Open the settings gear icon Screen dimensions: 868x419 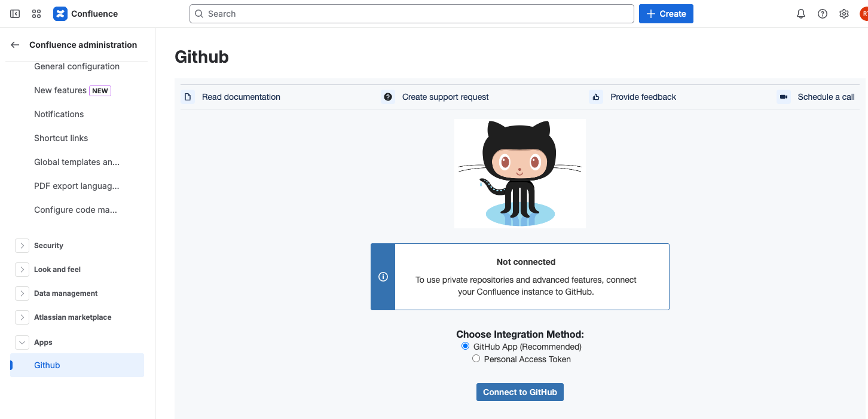click(844, 14)
